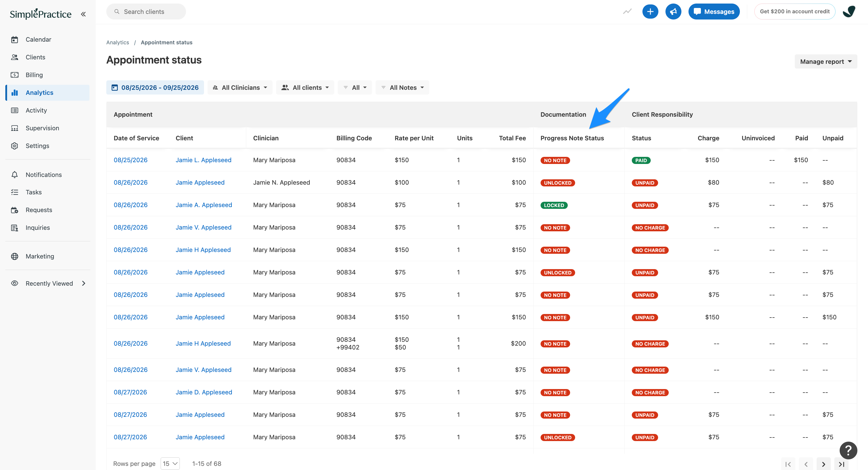Click Get $200 in account credit
This screenshot has height=470, width=868.
click(794, 12)
